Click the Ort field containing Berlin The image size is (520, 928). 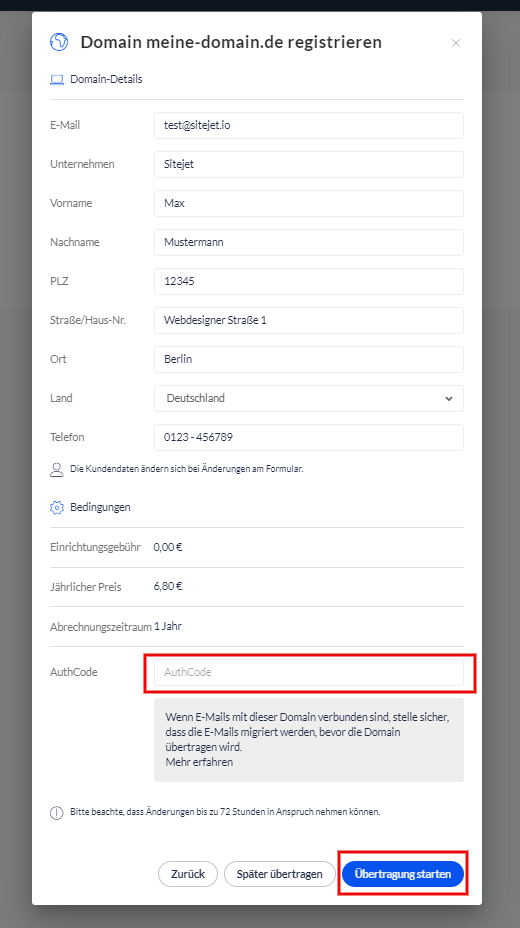click(x=309, y=359)
